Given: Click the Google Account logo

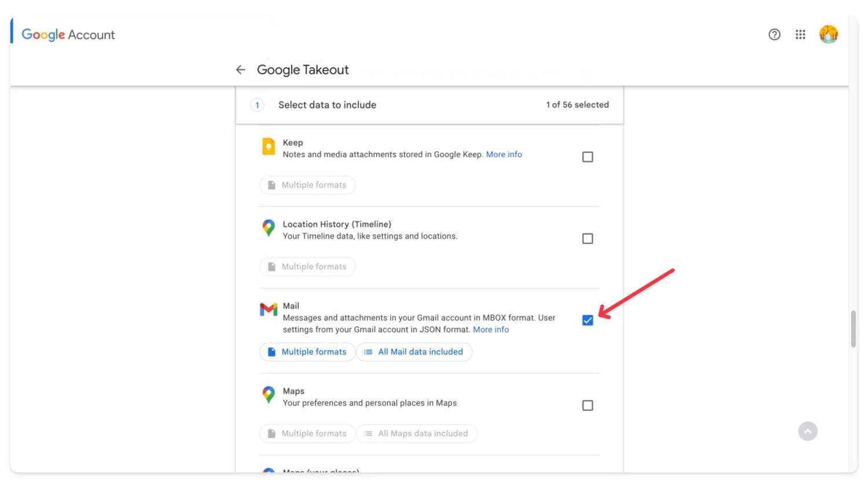Looking at the screenshot, I should [68, 35].
